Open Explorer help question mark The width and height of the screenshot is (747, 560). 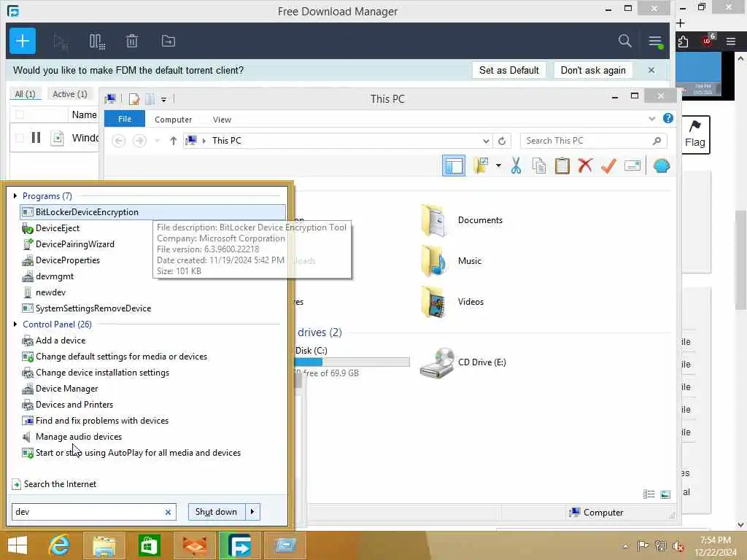668,118
